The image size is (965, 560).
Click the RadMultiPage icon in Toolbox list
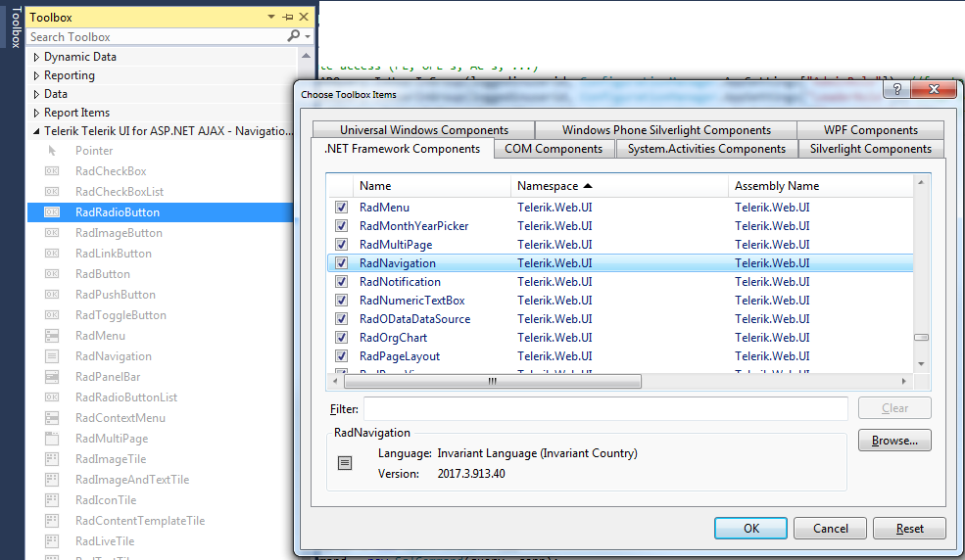(x=52, y=439)
